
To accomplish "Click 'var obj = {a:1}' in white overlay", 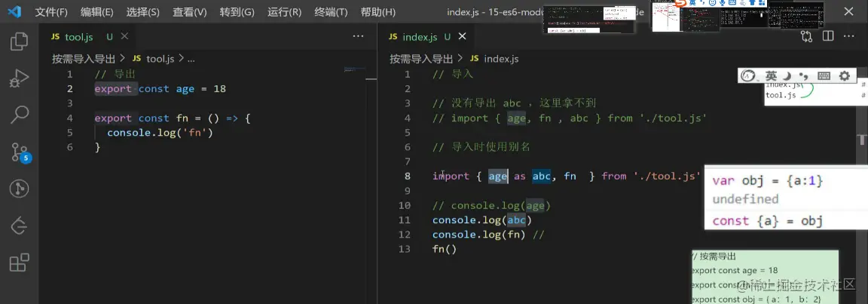I will tap(767, 181).
